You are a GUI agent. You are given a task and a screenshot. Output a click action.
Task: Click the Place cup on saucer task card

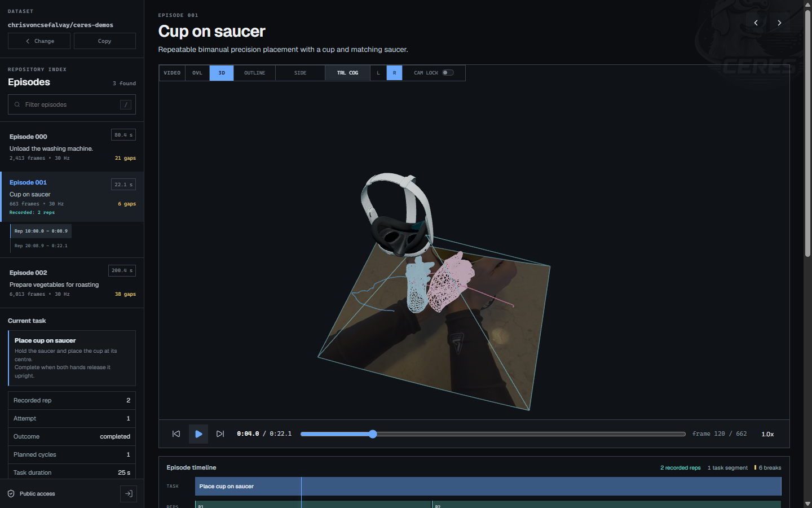click(x=72, y=358)
